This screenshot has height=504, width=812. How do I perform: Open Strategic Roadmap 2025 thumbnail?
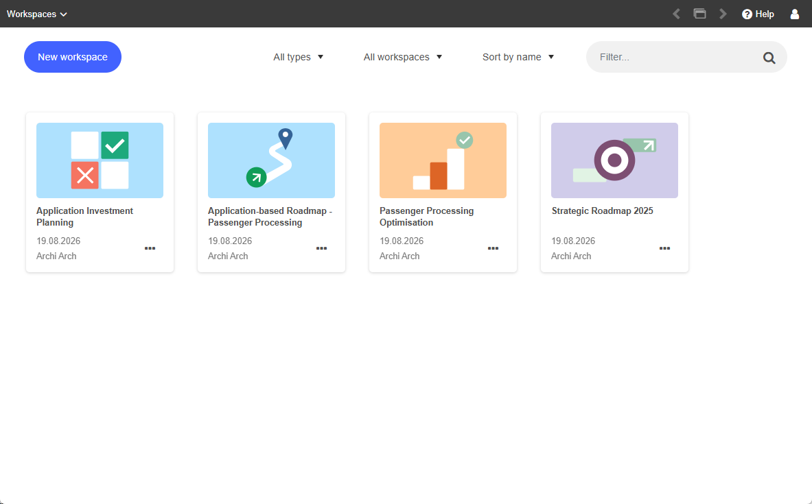pos(615,160)
